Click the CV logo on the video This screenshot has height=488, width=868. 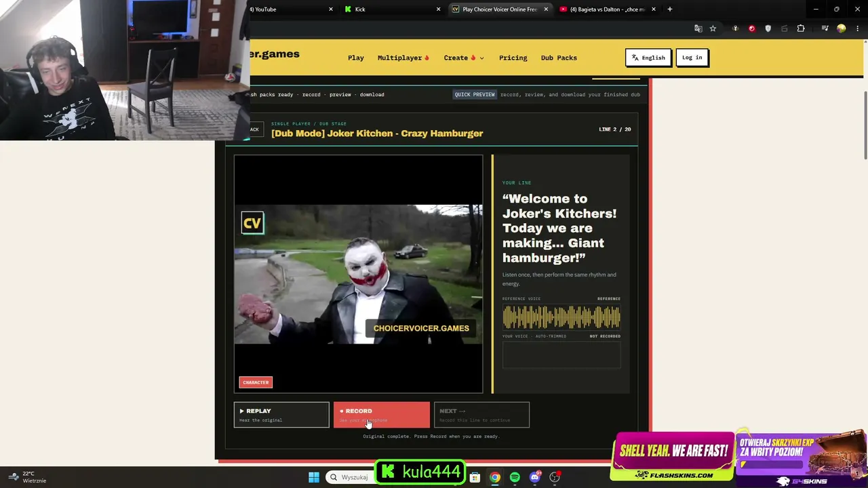(252, 223)
